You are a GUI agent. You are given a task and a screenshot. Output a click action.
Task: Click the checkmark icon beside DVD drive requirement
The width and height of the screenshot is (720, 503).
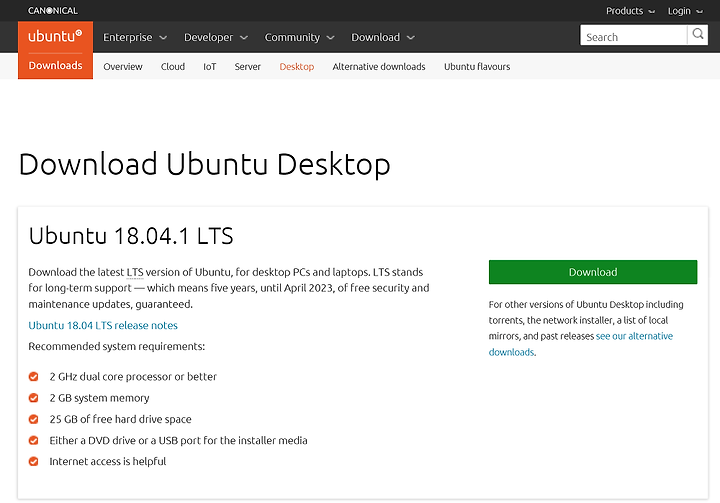coord(34,440)
